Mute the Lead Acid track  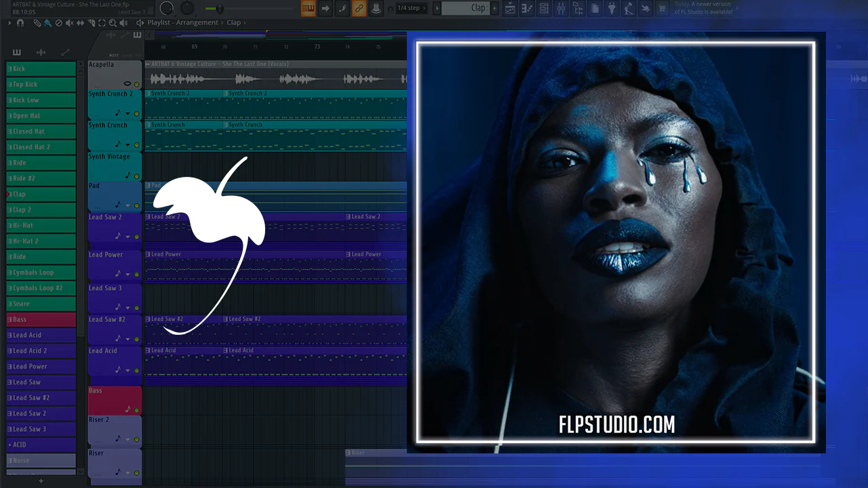pyautogui.click(x=136, y=370)
